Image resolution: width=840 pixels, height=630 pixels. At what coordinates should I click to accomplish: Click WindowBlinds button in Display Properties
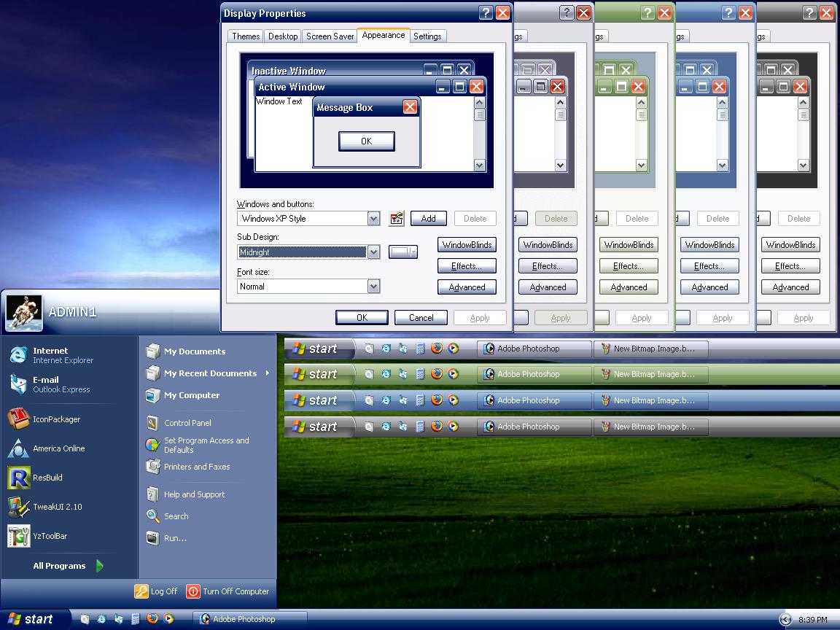coord(467,245)
